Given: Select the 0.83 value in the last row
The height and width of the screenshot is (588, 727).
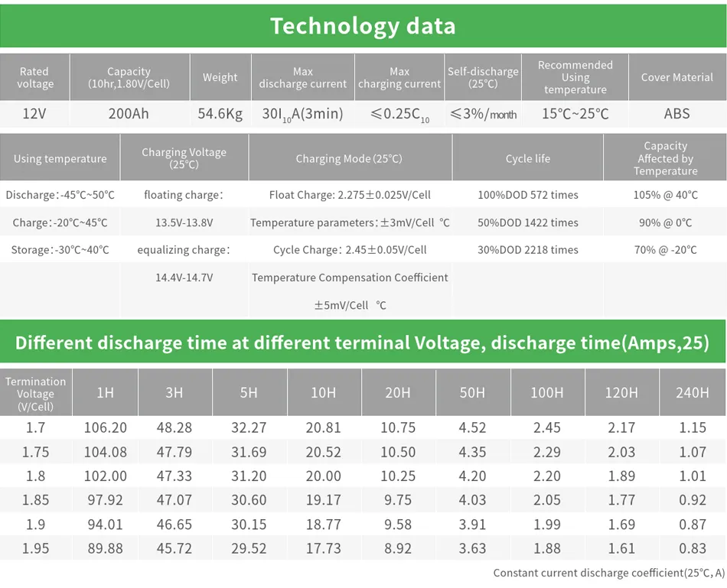Looking at the screenshot, I should pyautogui.click(x=692, y=548).
